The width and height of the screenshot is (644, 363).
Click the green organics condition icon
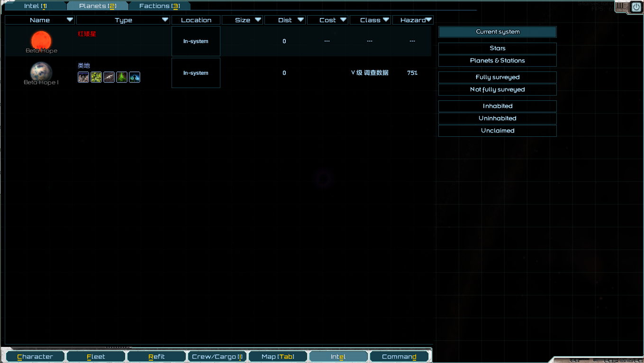pyautogui.click(x=122, y=77)
